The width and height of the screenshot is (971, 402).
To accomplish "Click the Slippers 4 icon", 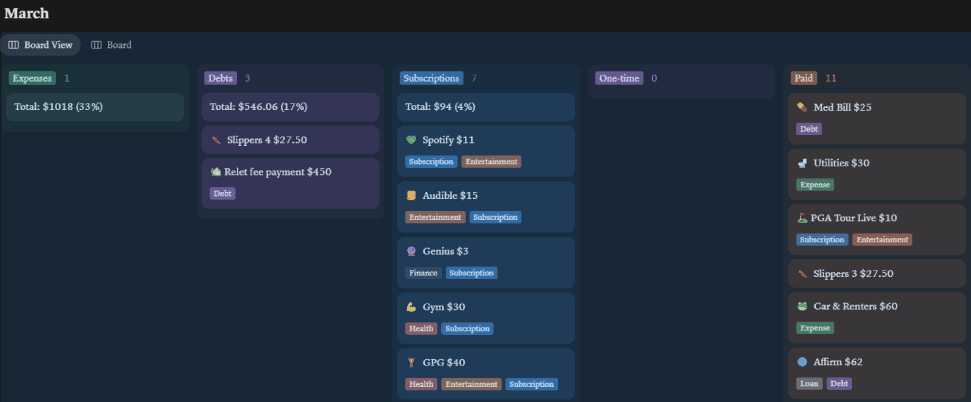I will [x=216, y=140].
